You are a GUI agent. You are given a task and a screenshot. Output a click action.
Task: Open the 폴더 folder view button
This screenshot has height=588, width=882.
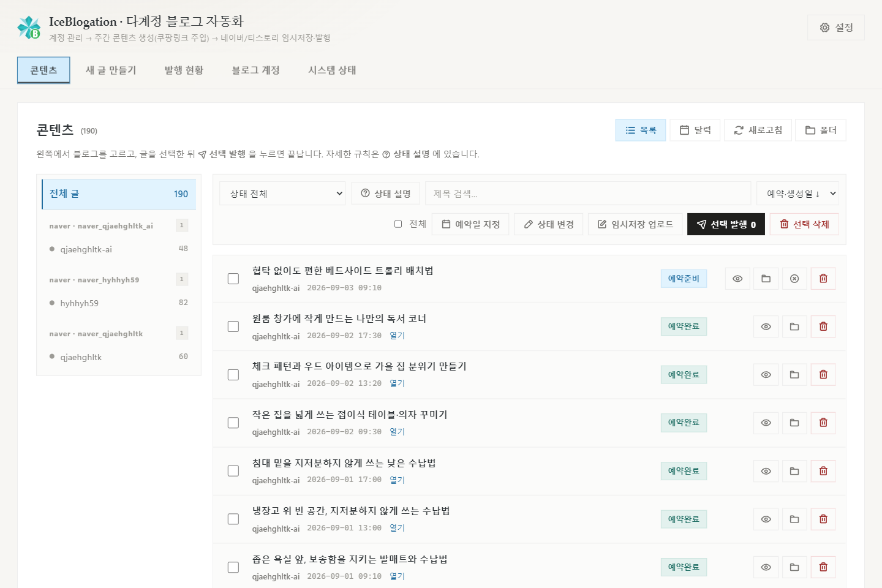pyautogui.click(x=821, y=130)
